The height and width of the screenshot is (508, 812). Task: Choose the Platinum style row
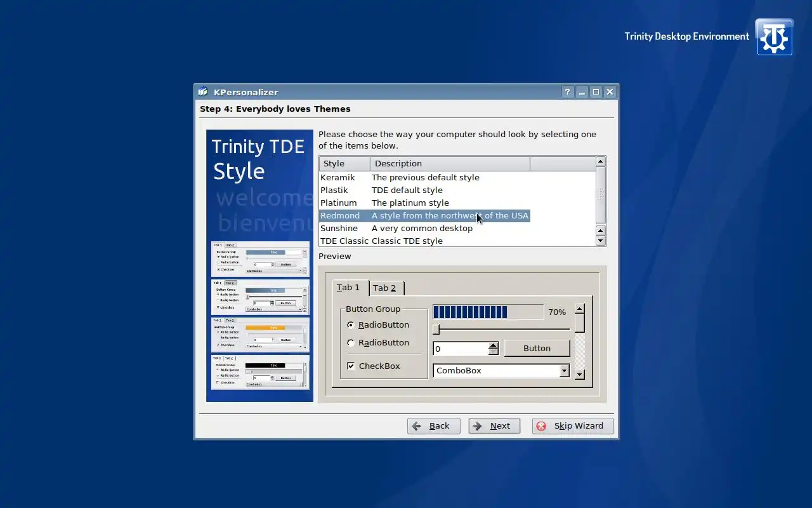coord(424,203)
